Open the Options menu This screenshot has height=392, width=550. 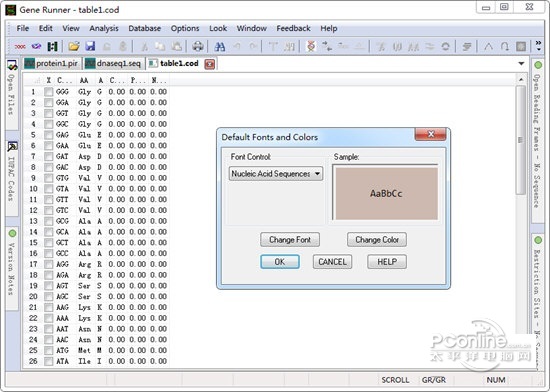pyautogui.click(x=185, y=28)
